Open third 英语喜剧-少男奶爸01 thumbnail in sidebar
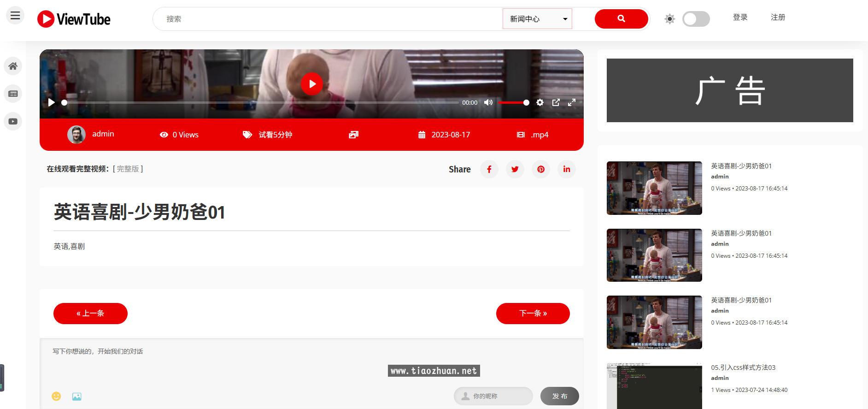Image resolution: width=868 pixels, height=409 pixels. [654, 322]
